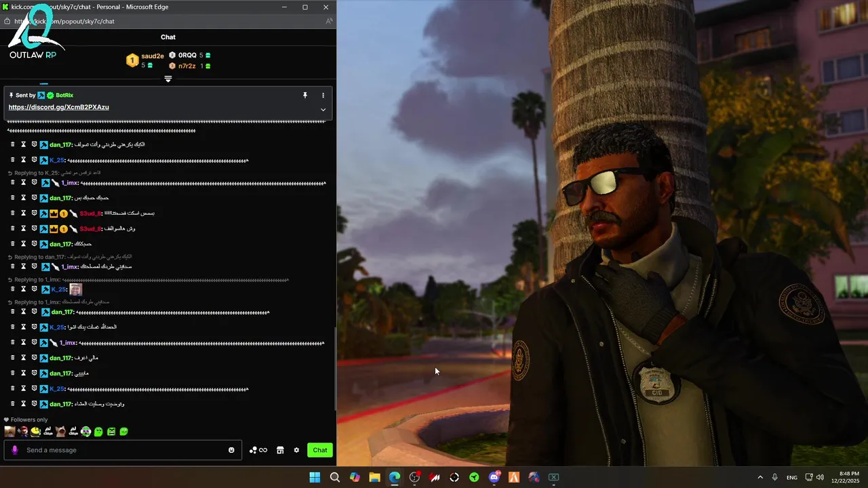Open chat settings gear icon

[296, 450]
